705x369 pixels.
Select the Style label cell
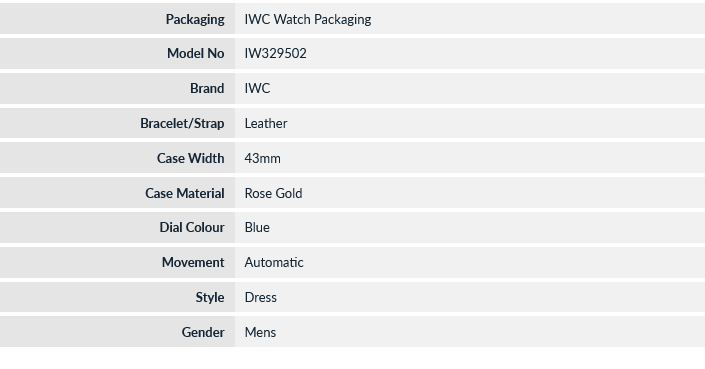pyautogui.click(x=117, y=297)
